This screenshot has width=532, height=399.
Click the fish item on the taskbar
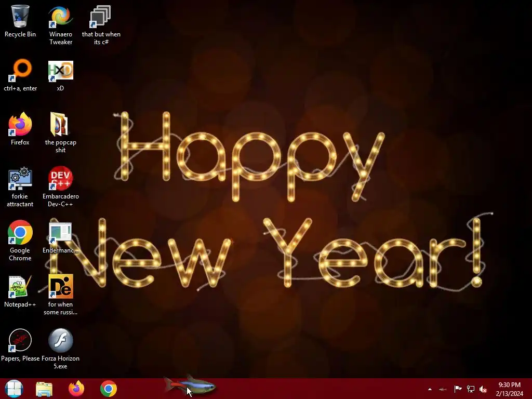190,386
